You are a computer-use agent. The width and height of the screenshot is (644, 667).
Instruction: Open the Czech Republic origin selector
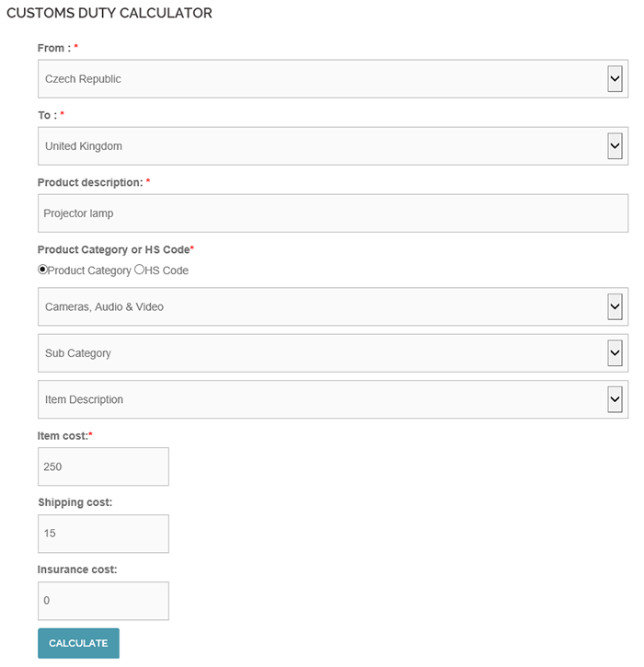tap(313, 79)
